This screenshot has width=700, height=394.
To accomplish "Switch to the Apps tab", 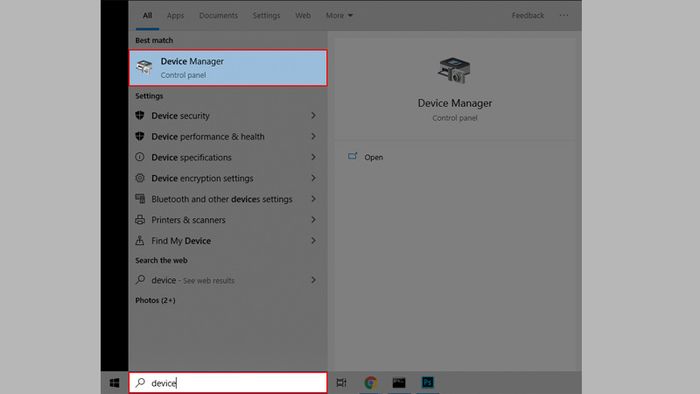I will coord(175,16).
